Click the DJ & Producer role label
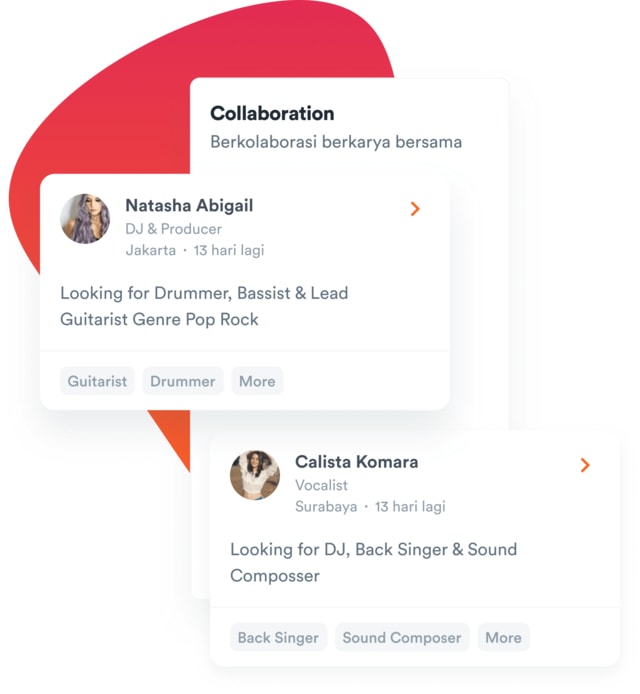Viewport: 640px width, 694px height. [173, 229]
